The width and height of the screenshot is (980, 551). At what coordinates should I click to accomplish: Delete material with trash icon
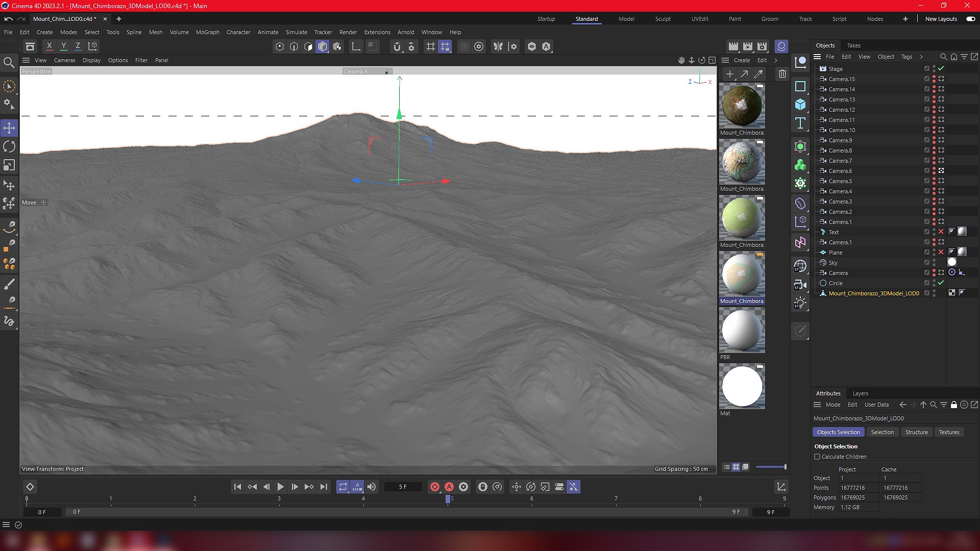(782, 74)
